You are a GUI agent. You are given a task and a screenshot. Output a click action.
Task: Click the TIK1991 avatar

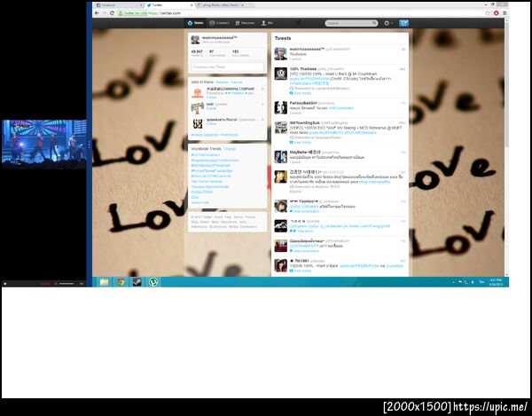click(x=280, y=265)
